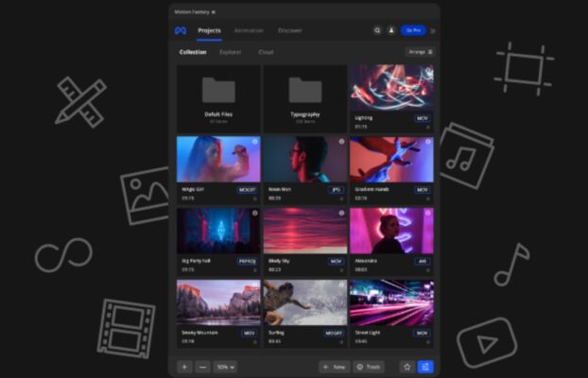Toggle favorite star under Street Light item
This screenshot has height=378, width=588.
[x=428, y=342]
